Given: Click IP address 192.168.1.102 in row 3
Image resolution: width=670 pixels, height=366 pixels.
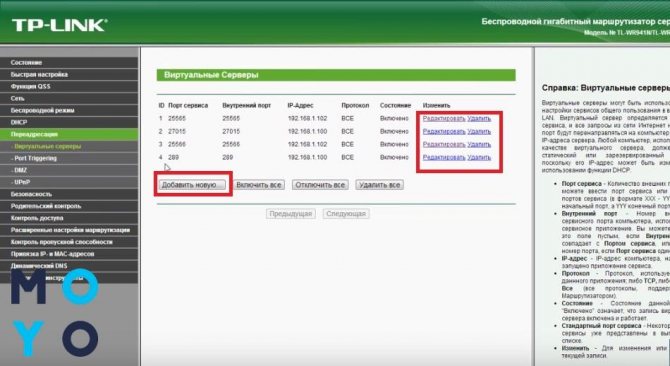Looking at the screenshot, I should coord(307,144).
